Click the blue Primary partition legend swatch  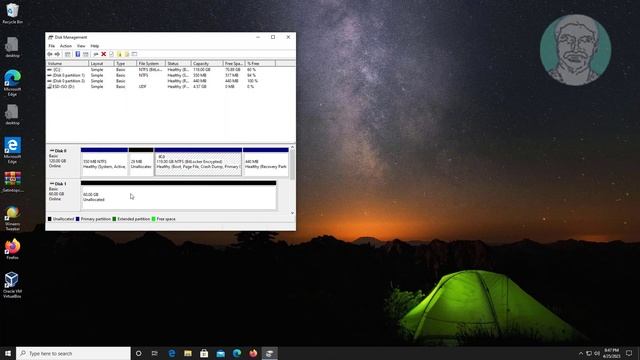(78, 219)
